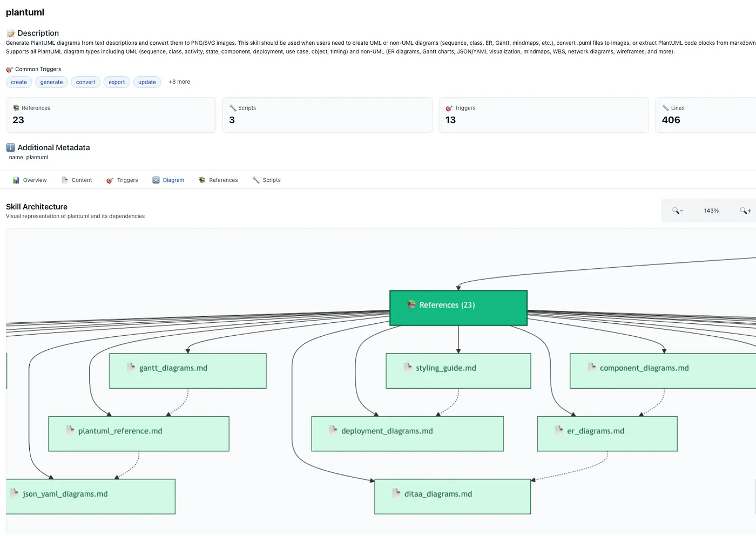Click the book icon inside the References (23) node

point(411,304)
